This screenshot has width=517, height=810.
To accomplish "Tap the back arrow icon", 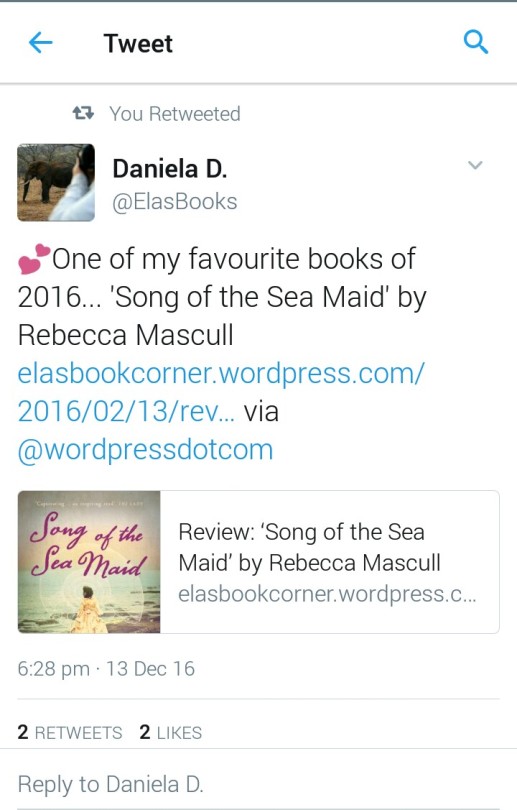I will 40,42.
